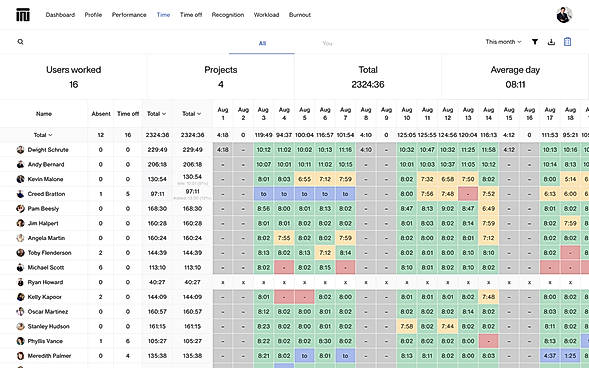Click the download export icon

(551, 42)
